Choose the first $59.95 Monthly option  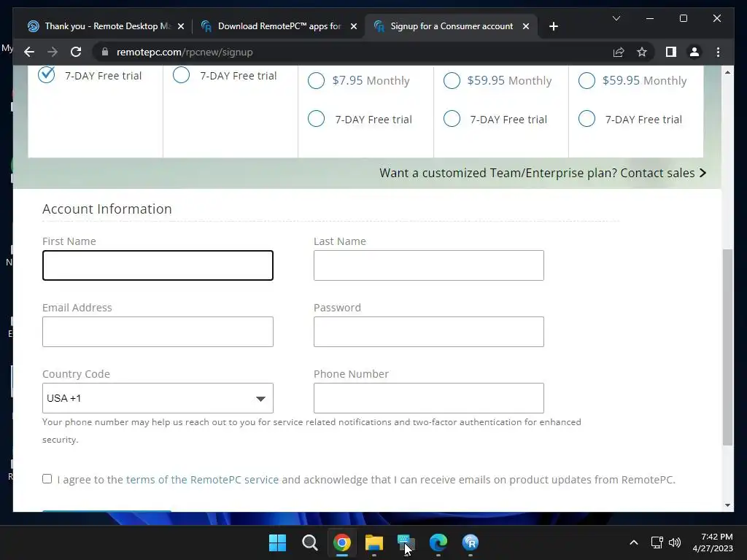(x=452, y=80)
